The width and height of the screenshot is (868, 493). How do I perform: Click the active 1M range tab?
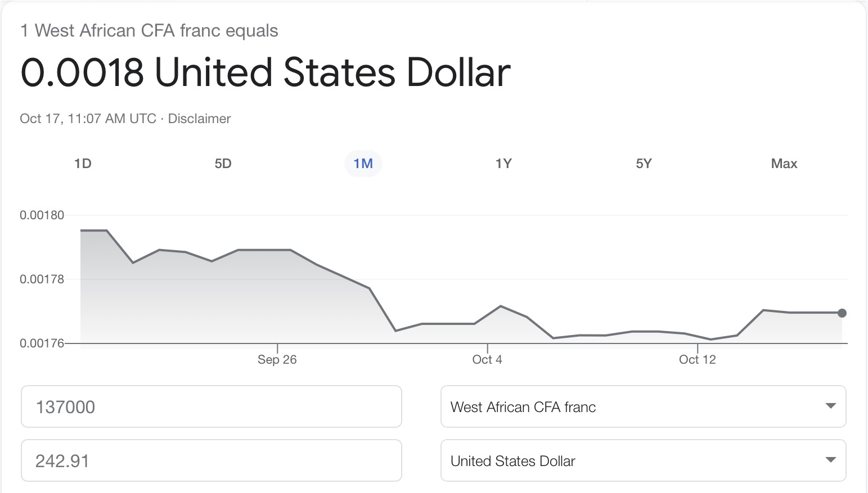click(x=363, y=164)
